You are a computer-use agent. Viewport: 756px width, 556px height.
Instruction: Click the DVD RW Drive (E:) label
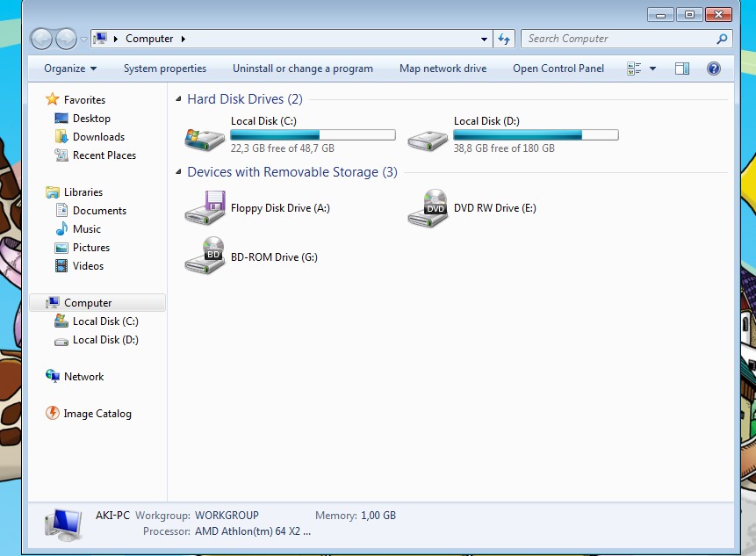[494, 208]
